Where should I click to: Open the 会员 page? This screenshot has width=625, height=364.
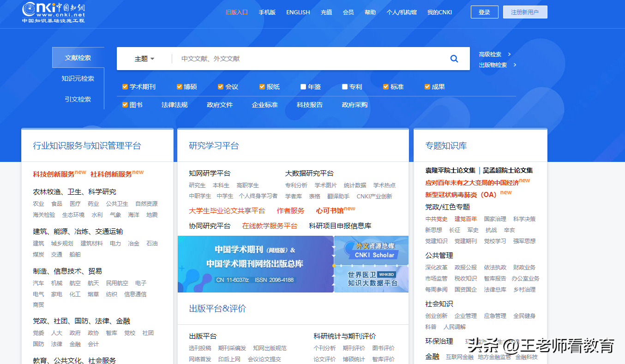[x=349, y=12]
